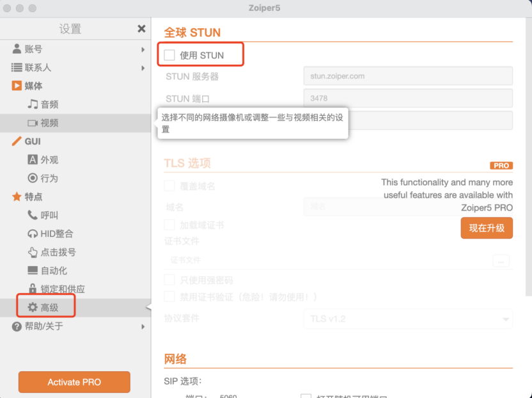
Task: Go to 锁定和供应 settings section
Action: pyautogui.click(x=63, y=289)
